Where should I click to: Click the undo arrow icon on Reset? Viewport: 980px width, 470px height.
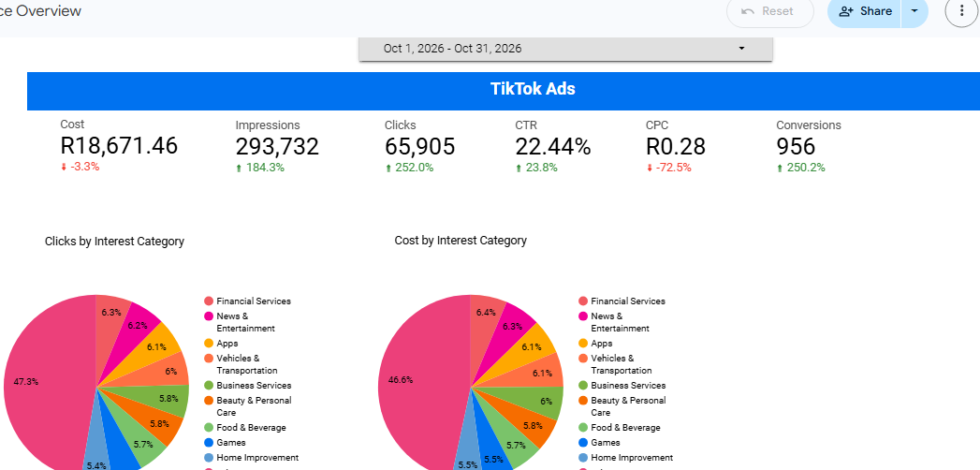[748, 11]
